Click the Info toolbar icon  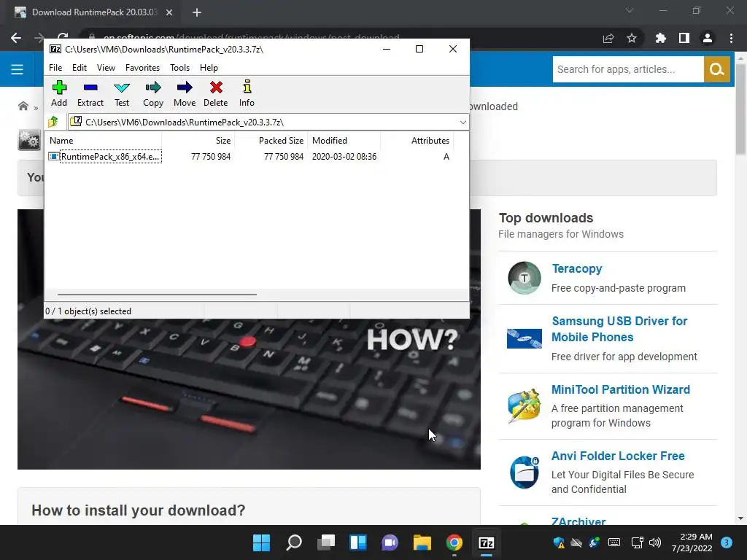247,87
